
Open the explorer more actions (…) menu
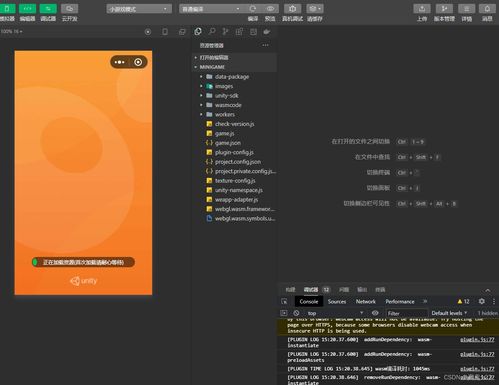(265, 45)
